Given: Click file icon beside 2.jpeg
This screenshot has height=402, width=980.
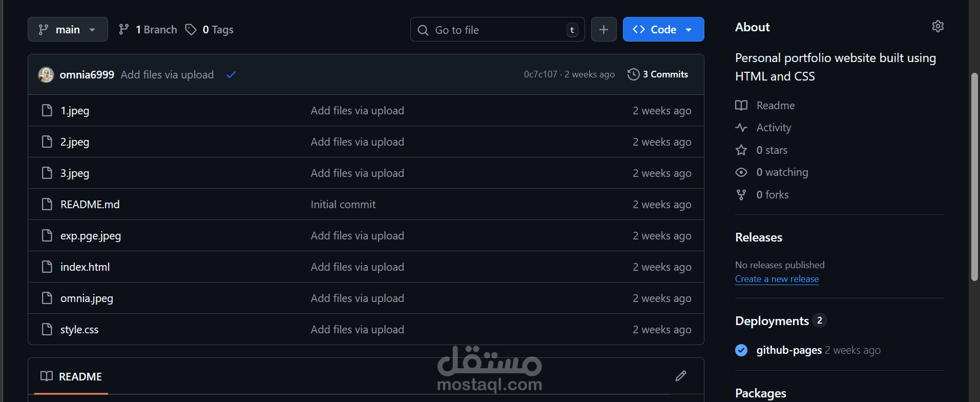Looking at the screenshot, I should click(47, 142).
